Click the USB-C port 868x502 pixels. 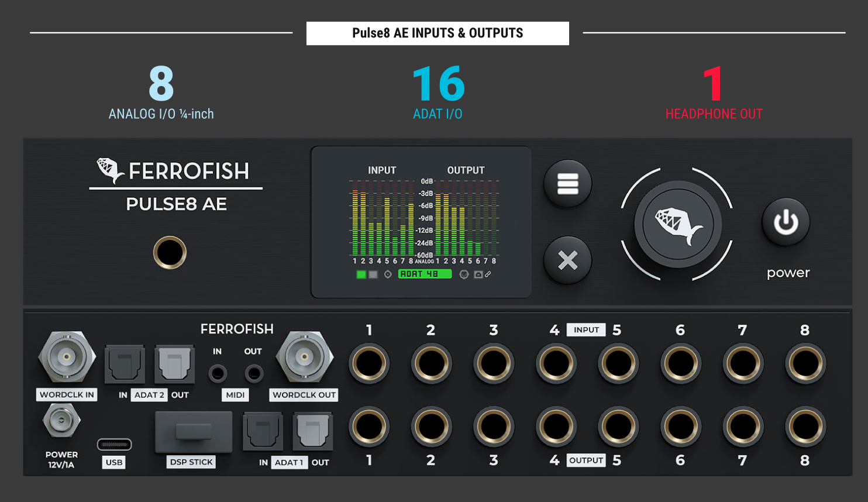tap(114, 445)
